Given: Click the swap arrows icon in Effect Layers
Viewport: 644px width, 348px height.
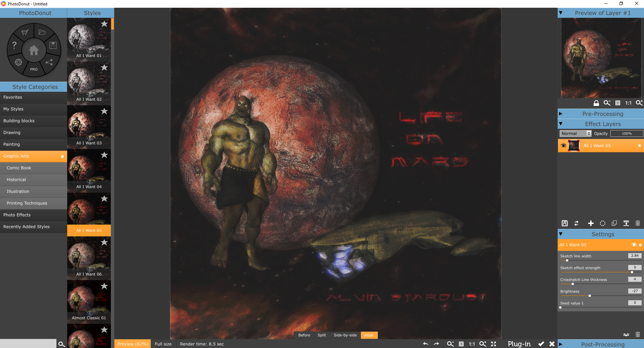Looking at the screenshot, I should (576, 223).
